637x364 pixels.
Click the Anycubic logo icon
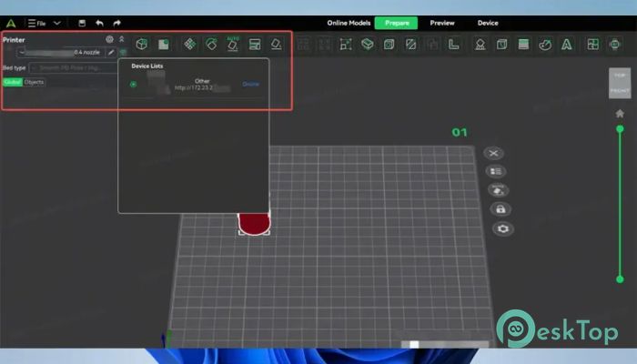11,23
